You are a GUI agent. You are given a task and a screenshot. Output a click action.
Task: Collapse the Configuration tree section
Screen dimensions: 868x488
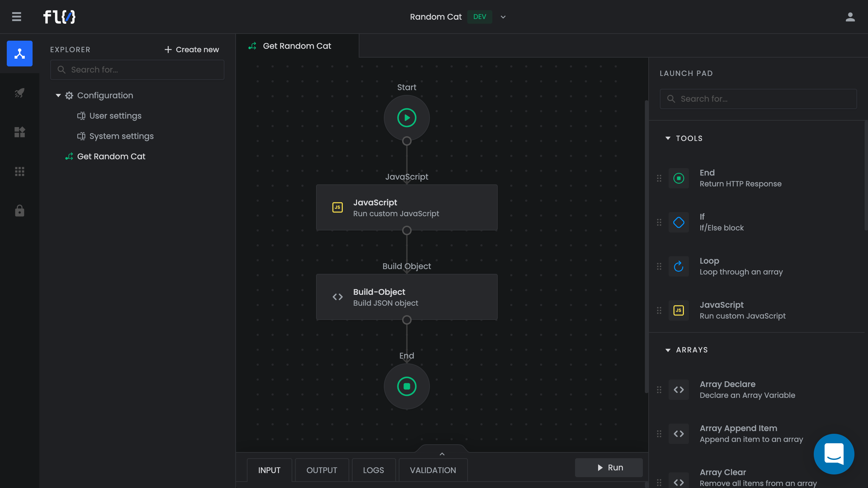click(x=58, y=96)
